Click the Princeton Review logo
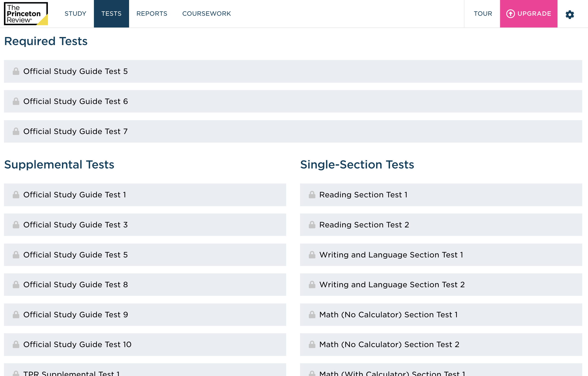 point(26,14)
